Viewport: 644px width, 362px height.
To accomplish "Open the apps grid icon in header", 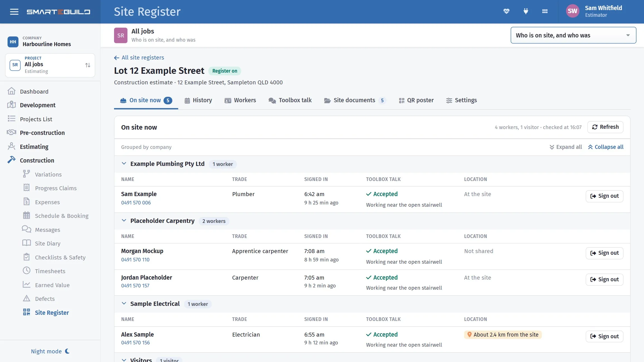I will 545,11.
